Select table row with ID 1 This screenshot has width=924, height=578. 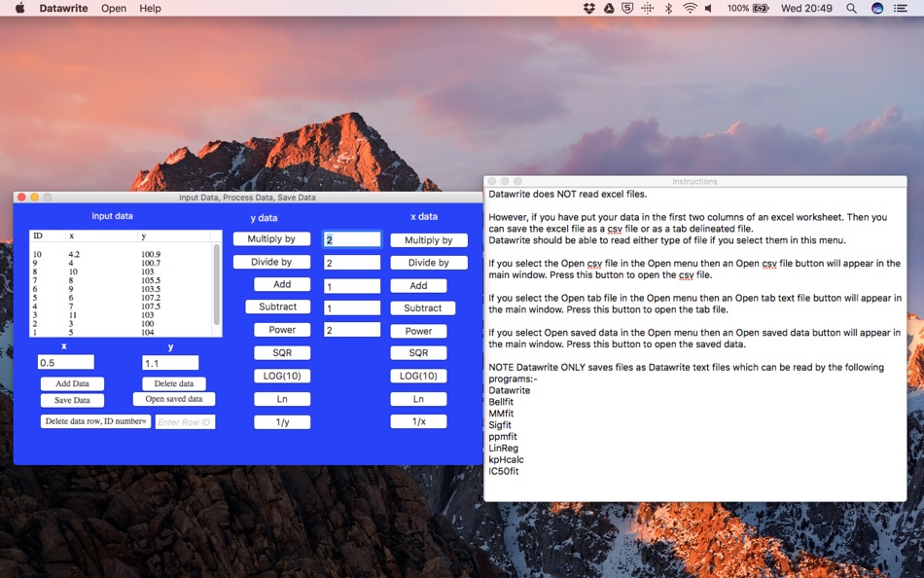(121, 333)
